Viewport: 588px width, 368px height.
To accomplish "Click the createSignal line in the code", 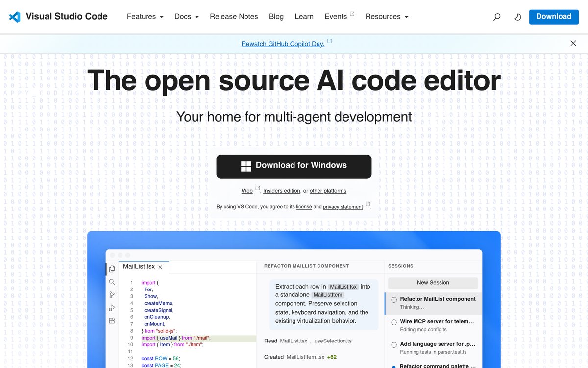I will point(159,310).
